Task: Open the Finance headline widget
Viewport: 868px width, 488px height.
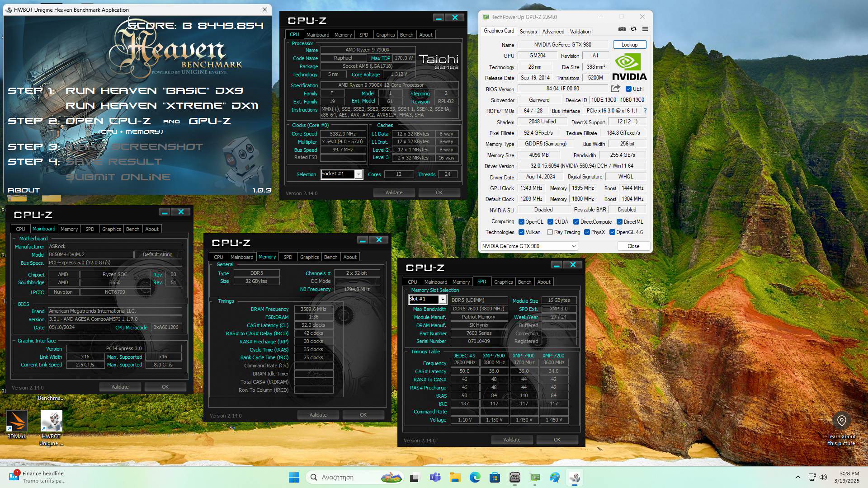Action: click(x=37, y=477)
